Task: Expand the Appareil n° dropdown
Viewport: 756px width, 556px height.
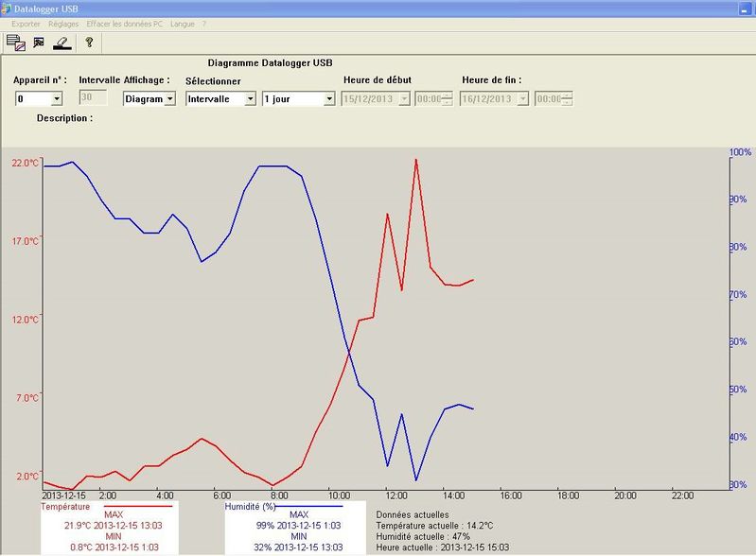Action: (57, 98)
